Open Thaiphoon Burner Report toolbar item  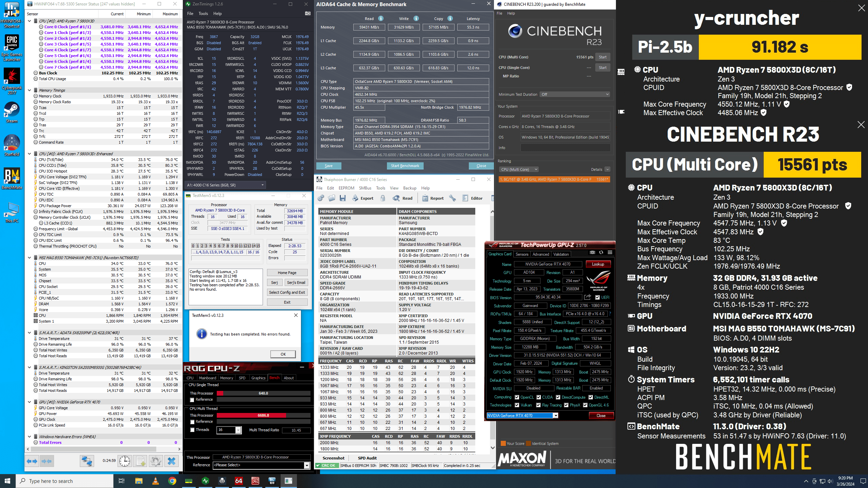pyautogui.click(x=433, y=198)
